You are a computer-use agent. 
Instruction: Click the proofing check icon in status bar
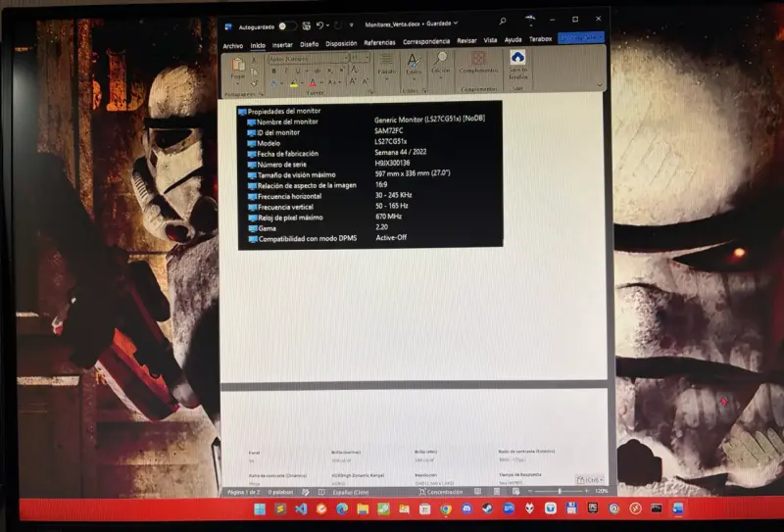coord(306,492)
